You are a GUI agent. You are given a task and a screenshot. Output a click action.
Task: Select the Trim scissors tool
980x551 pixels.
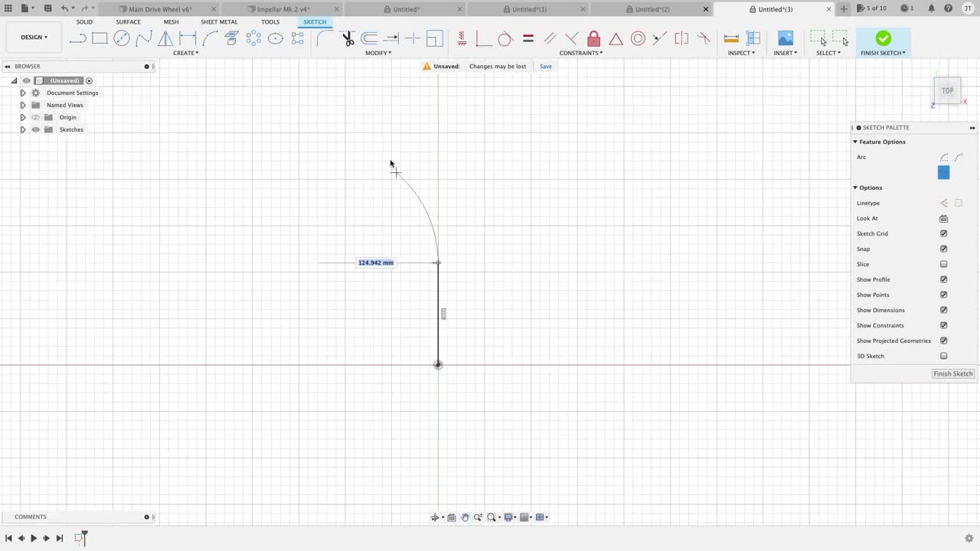point(348,38)
